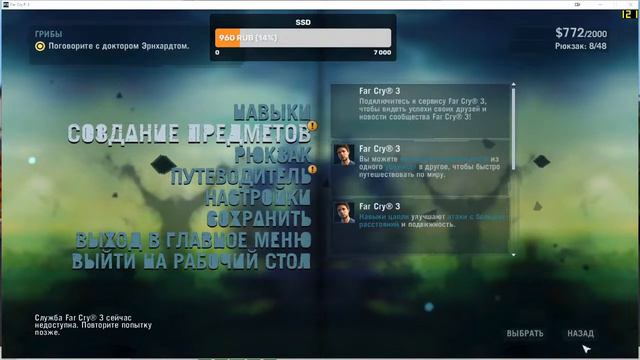Open the НАСТРОЙКИ menu item
This screenshot has height=360, width=640.
click(258, 197)
